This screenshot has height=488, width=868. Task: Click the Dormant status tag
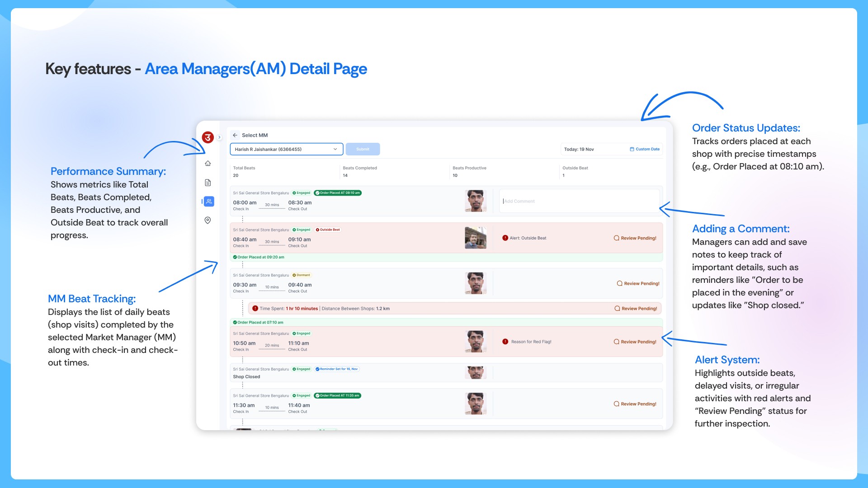point(301,275)
